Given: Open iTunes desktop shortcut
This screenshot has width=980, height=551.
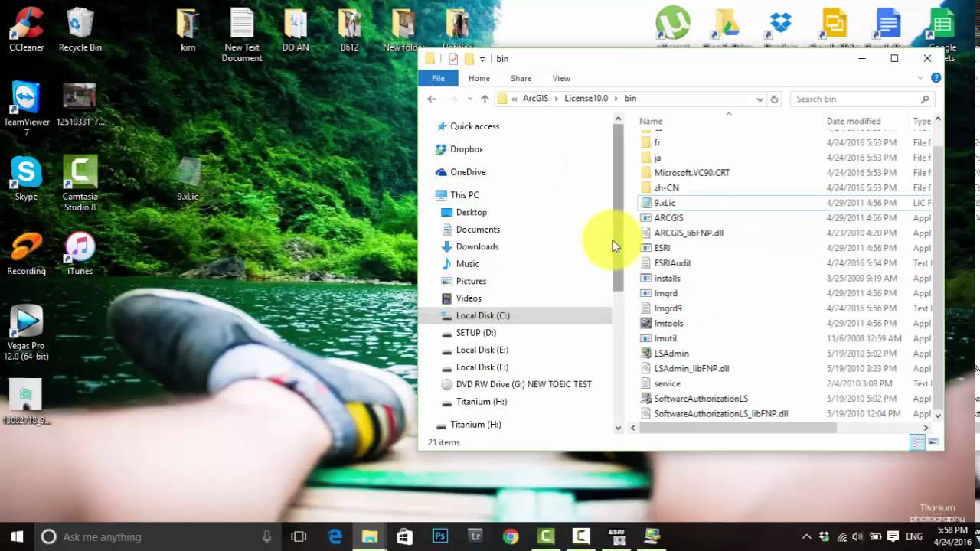Looking at the screenshot, I should tap(80, 253).
